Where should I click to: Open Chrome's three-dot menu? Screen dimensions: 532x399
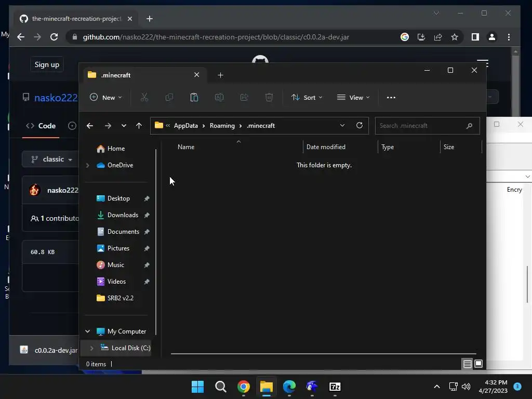click(x=509, y=37)
